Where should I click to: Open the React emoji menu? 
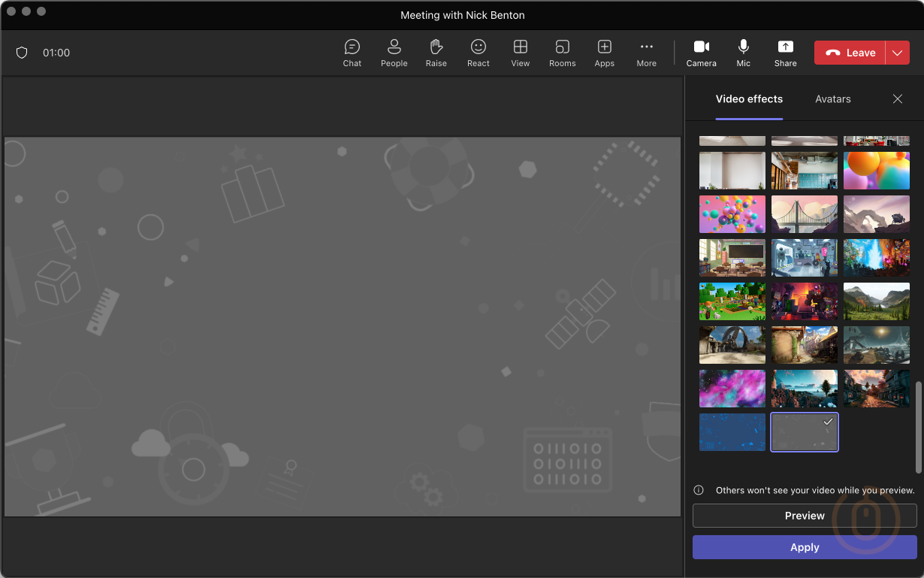click(x=478, y=53)
